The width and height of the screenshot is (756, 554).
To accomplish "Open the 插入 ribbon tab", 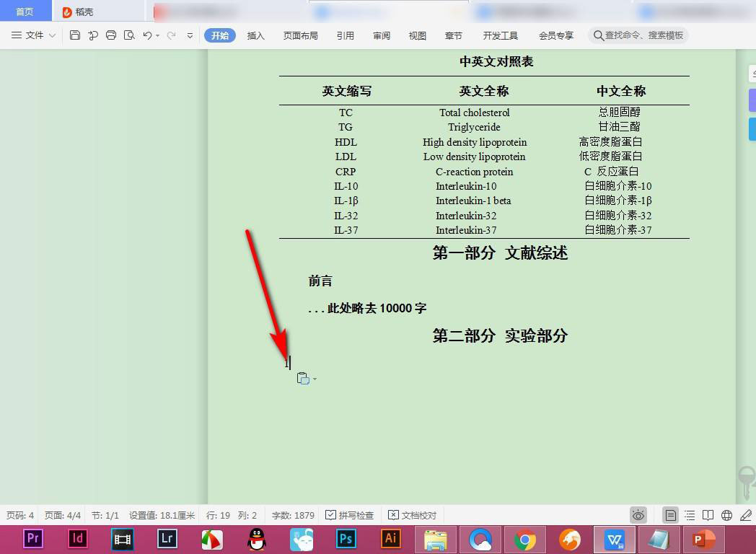I will click(x=256, y=35).
